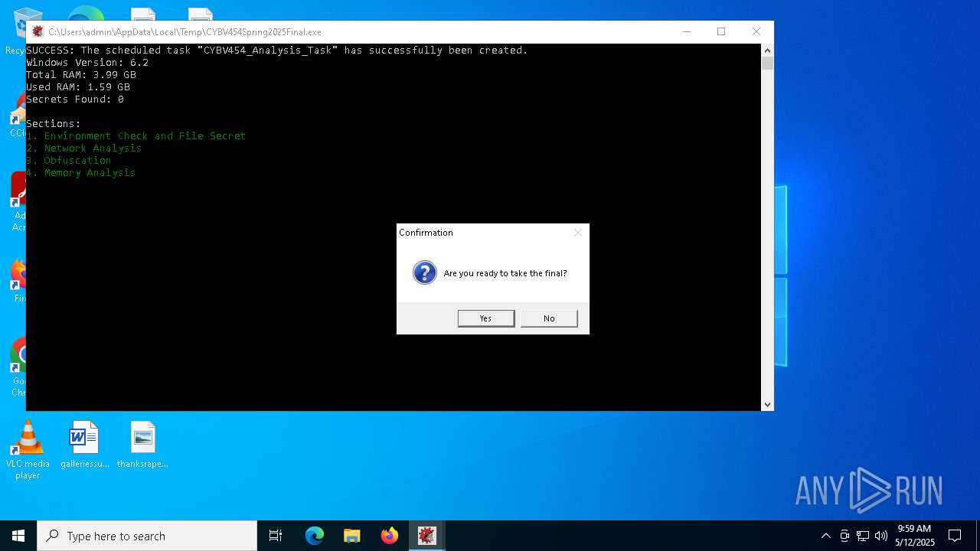The height and width of the screenshot is (551, 980).
Task: Maximize the console window
Action: pos(721,31)
